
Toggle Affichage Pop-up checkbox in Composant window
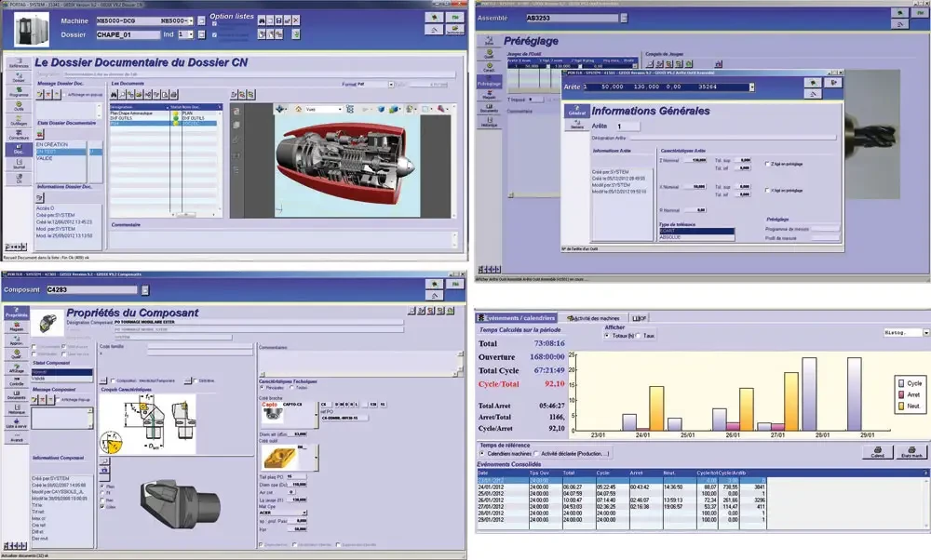[58, 400]
